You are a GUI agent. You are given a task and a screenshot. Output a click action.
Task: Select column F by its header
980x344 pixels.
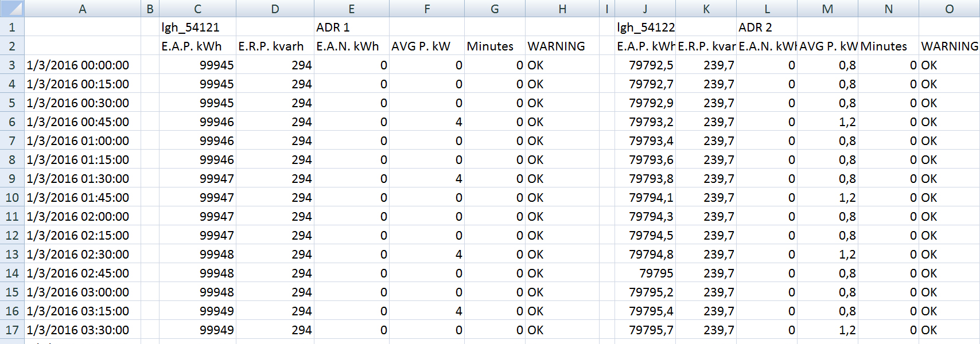[427, 9]
